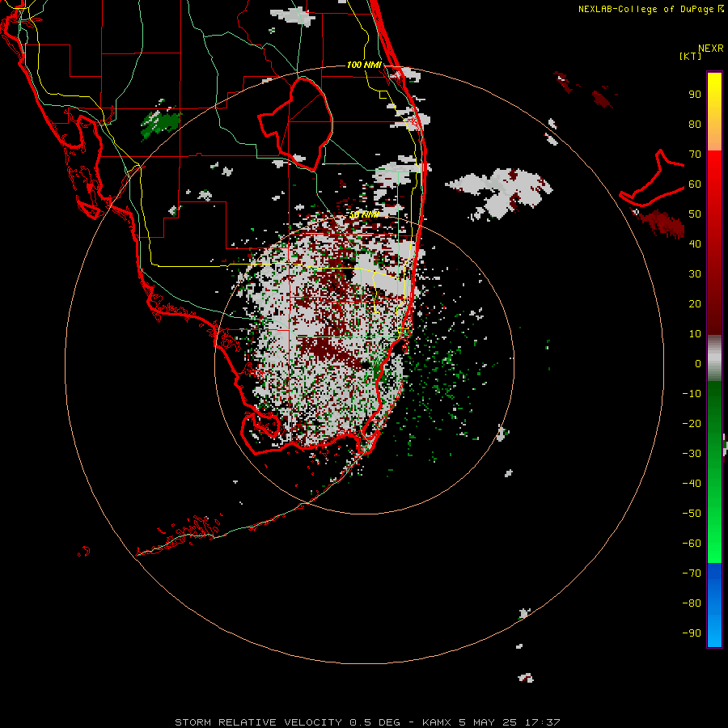Click the 90 value on velocity scale
This screenshot has height=728, width=728.
click(695, 95)
